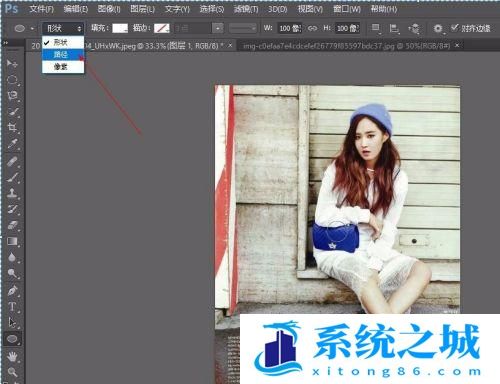Select the Healing Brush tool
The image size is (500, 384).
(12, 162)
